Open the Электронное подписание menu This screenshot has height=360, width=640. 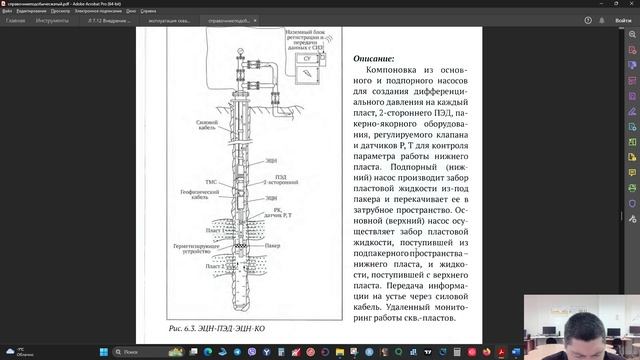tap(98, 11)
